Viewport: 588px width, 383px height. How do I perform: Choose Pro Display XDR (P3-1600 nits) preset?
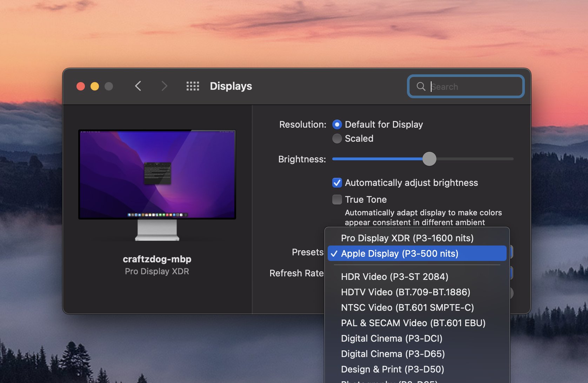coord(407,238)
